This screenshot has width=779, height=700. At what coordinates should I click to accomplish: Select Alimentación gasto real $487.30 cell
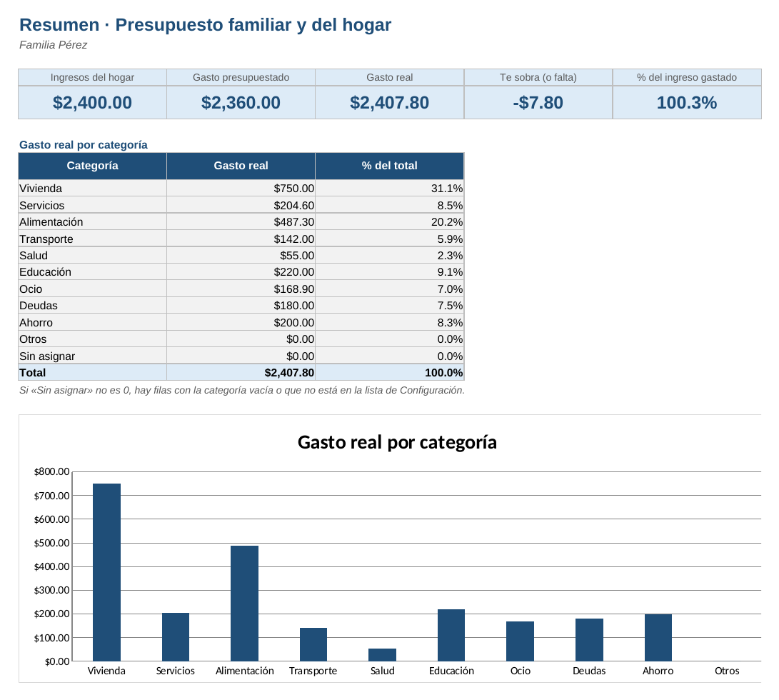[x=241, y=221]
